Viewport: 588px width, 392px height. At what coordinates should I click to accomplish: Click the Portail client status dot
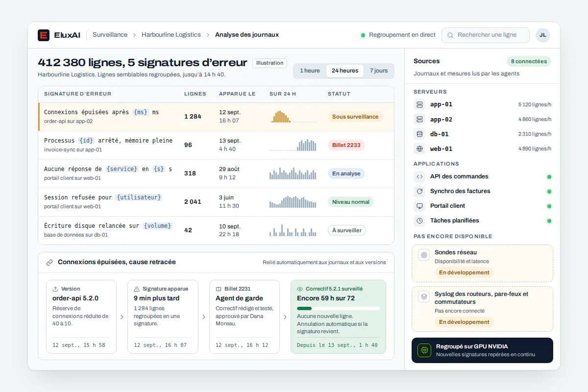click(549, 206)
